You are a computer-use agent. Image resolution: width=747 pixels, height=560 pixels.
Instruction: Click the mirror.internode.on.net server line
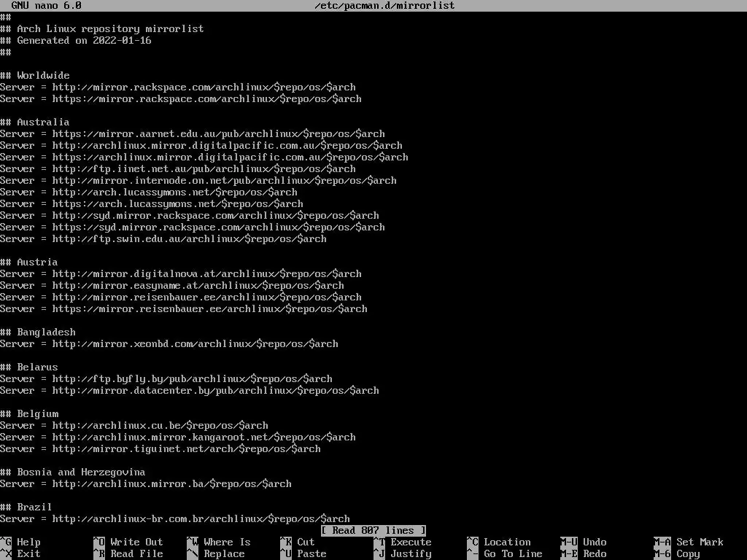pos(198,181)
